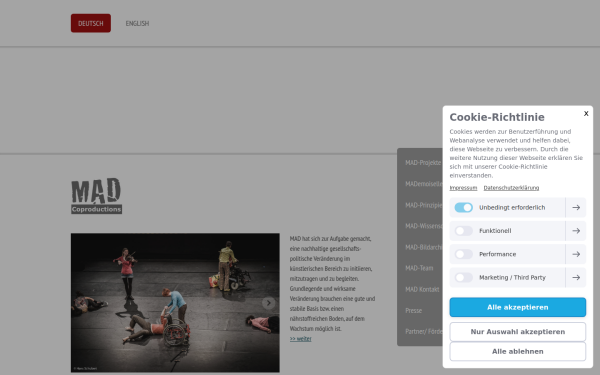Open MAD-Bildarchiv menu item

click(x=424, y=247)
